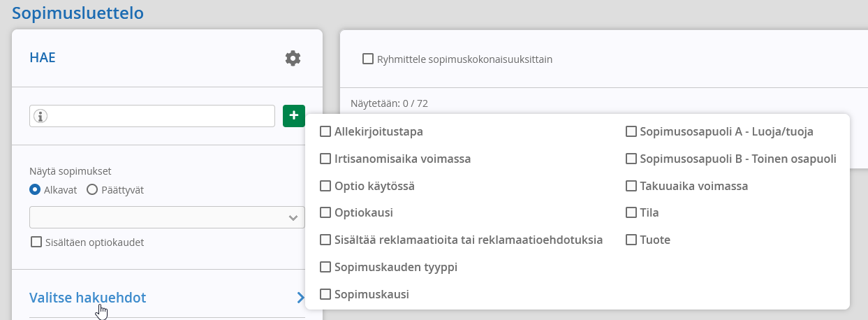Check Sopimusosapuoli A - Luoja/tuoja
The image size is (868, 320).
(x=631, y=131)
